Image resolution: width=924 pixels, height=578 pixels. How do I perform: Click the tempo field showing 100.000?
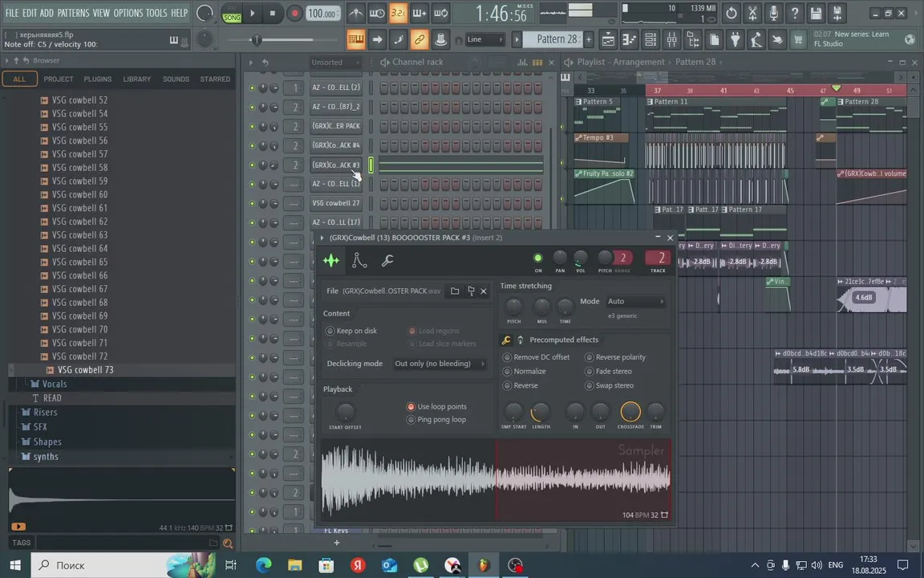(323, 13)
